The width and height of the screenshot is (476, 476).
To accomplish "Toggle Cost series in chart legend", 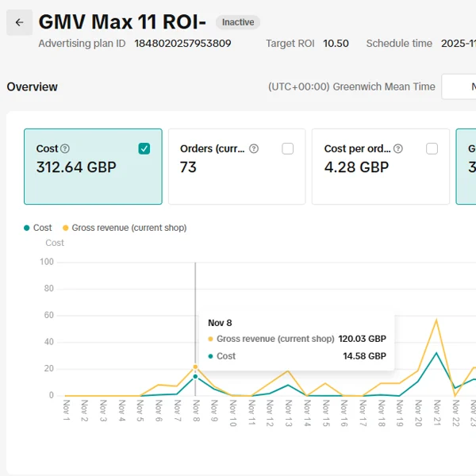I will [38, 228].
